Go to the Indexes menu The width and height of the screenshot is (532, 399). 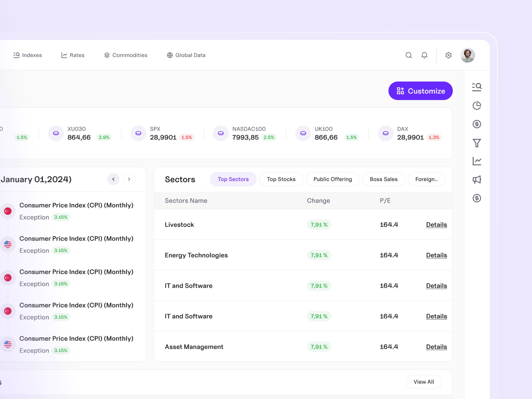point(27,55)
